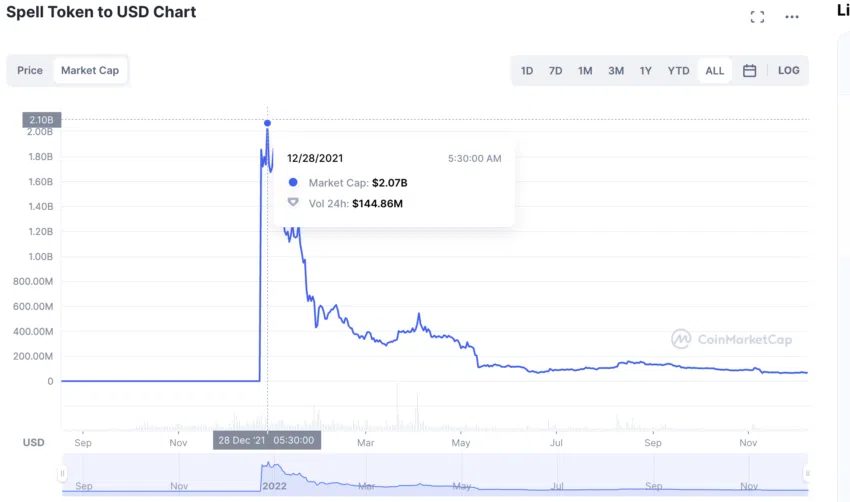This screenshot has height=502, width=850.
Task: Select the Market Cap tab
Action: [90, 70]
